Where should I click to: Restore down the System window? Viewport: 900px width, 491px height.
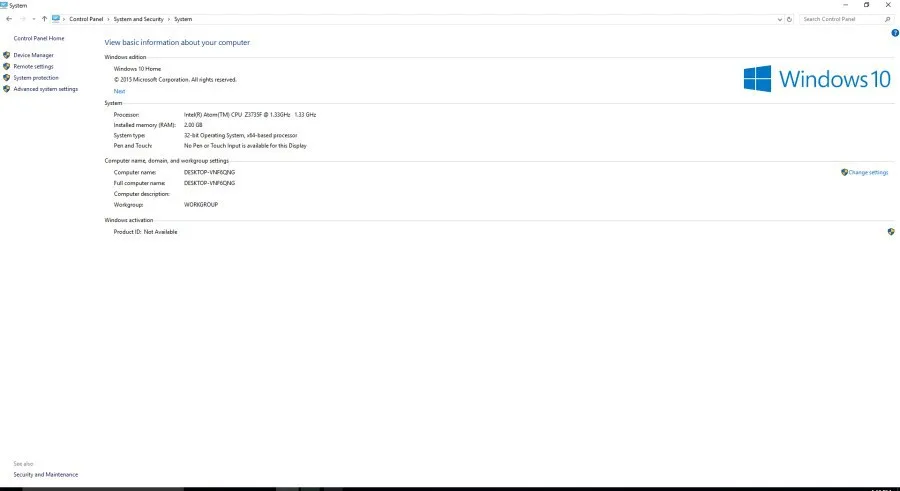tap(866, 5)
